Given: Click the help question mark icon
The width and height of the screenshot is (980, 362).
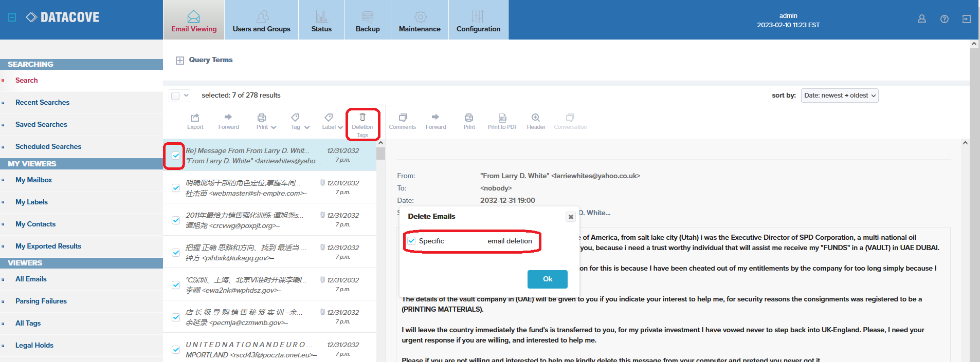Looking at the screenshot, I should click(944, 19).
